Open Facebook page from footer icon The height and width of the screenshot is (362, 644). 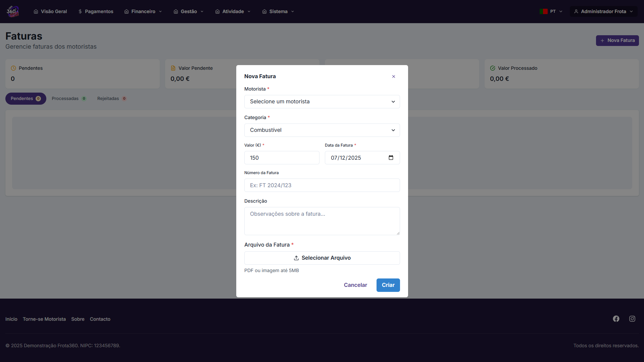coord(616,319)
